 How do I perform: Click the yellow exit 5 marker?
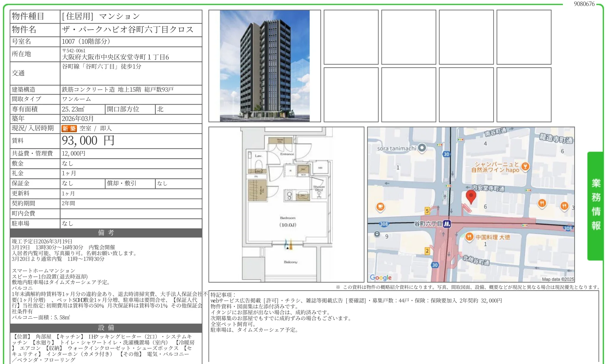tap(427, 211)
